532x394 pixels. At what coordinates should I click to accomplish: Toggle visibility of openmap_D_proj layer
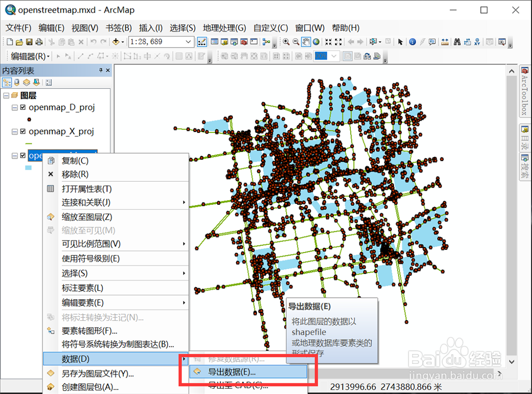[23, 107]
